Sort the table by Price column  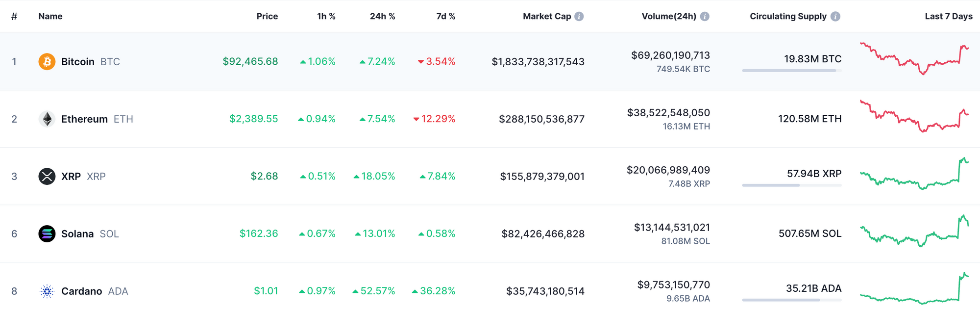pyautogui.click(x=267, y=17)
